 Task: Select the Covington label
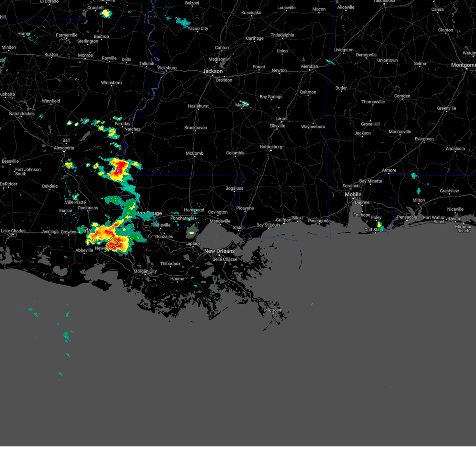click(218, 212)
